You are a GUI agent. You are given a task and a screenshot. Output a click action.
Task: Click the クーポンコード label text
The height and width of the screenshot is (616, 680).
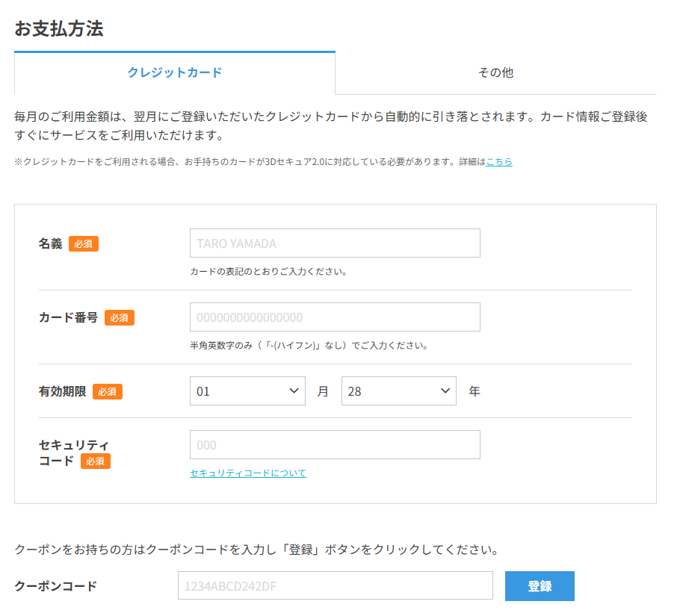[55, 586]
